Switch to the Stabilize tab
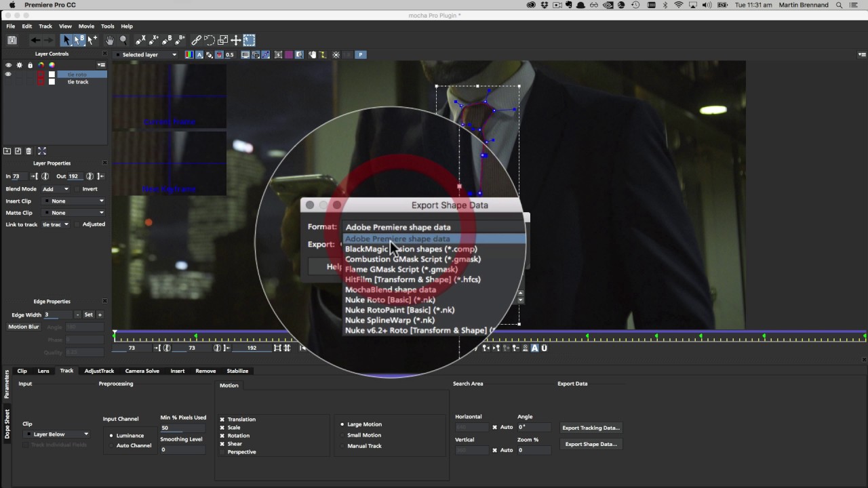 tap(237, 371)
